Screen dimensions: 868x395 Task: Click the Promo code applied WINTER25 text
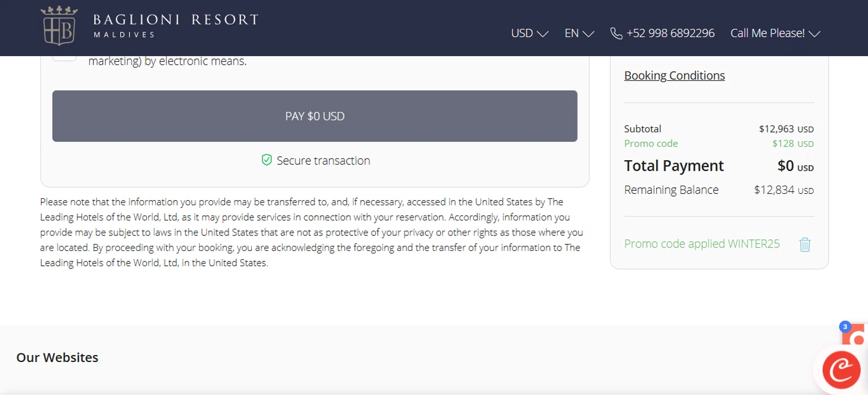click(702, 243)
